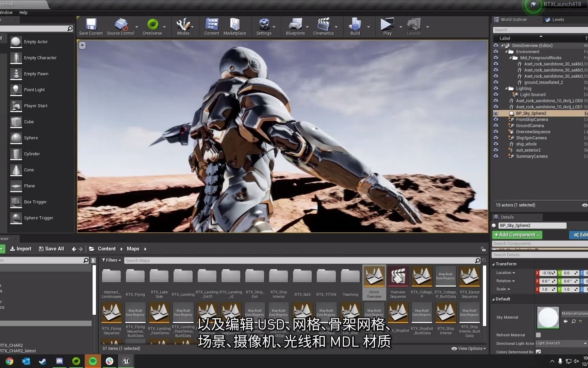Click the Sky Material sphere thumbnail
This screenshot has width=588, height=368.
point(548,318)
